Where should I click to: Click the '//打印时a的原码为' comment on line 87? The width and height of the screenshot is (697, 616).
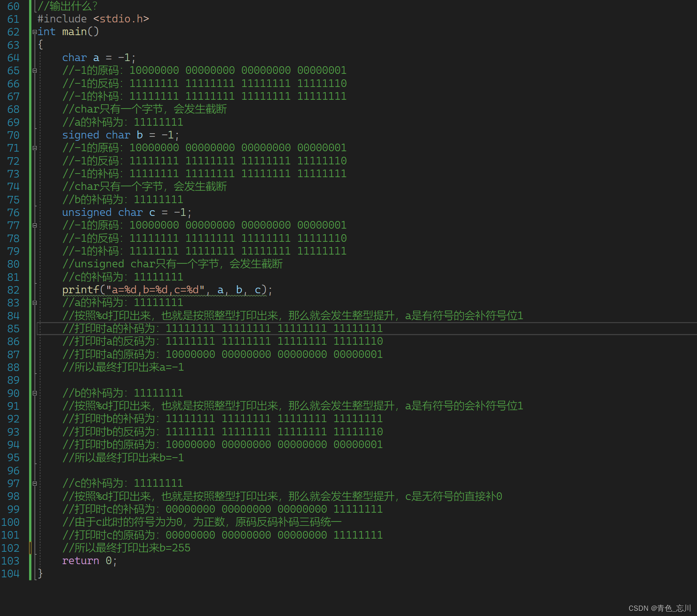(x=222, y=355)
